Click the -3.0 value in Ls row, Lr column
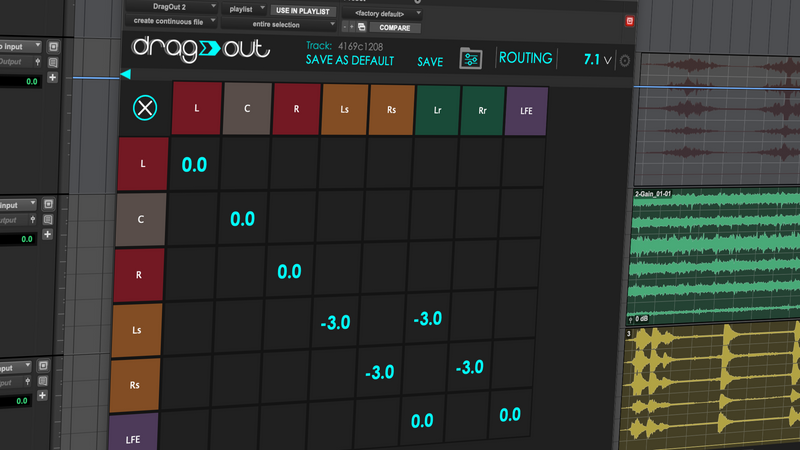Screen dimensions: 800x450 428,319
